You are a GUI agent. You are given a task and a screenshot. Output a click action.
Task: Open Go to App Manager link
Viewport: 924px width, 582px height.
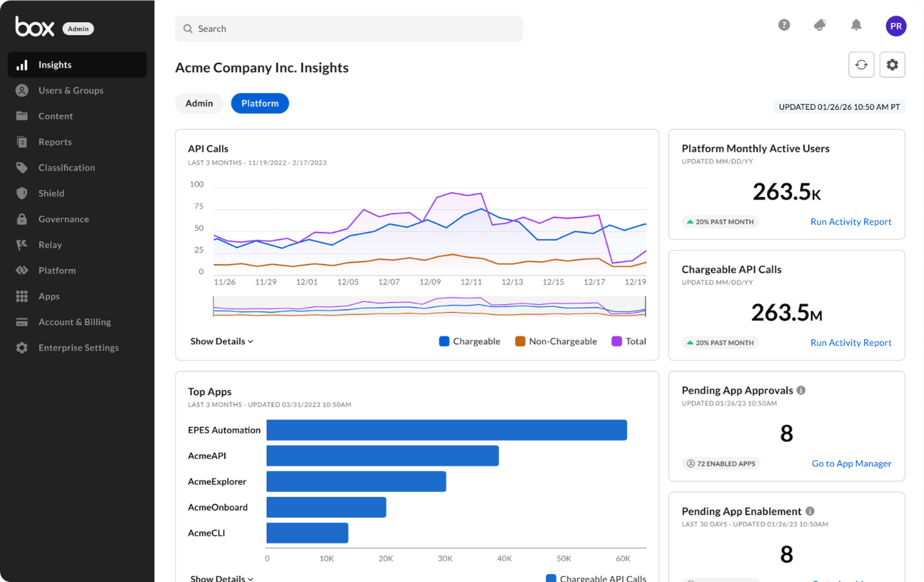852,463
